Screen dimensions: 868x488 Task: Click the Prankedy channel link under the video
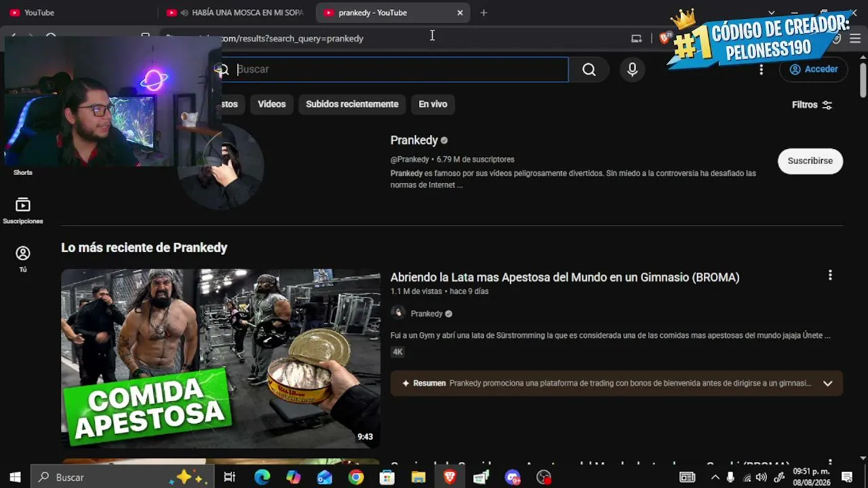427,314
